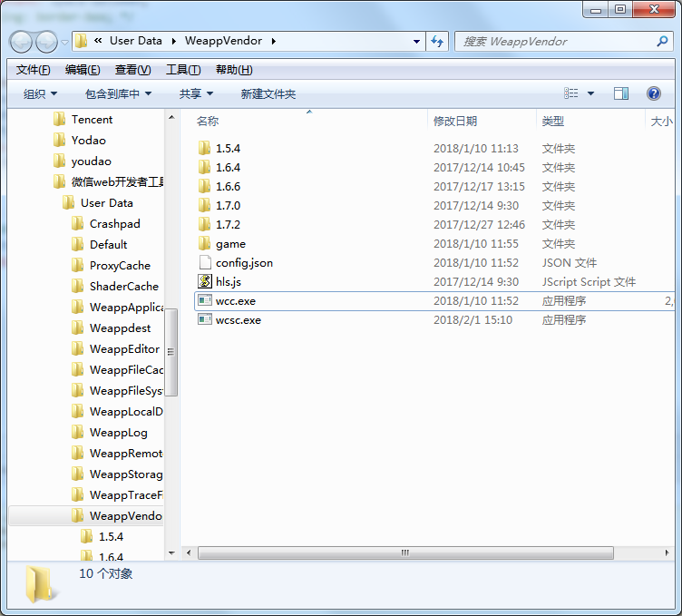The image size is (682, 616).
Task: Select the 1.7.0 folder icon
Action: [204, 205]
